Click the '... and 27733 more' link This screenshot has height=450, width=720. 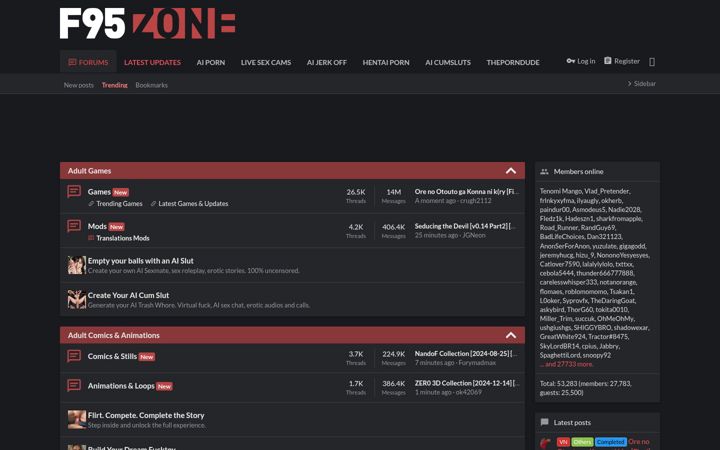click(x=567, y=364)
